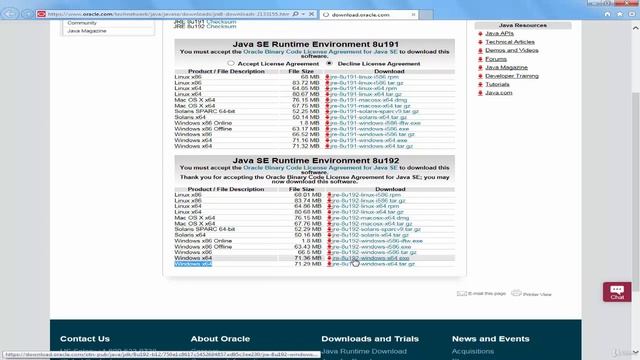Viewport: 640px width, 360px height.
Task: Click the Solaris SPARC 64-bit row in 8u192
Action: coord(314,229)
